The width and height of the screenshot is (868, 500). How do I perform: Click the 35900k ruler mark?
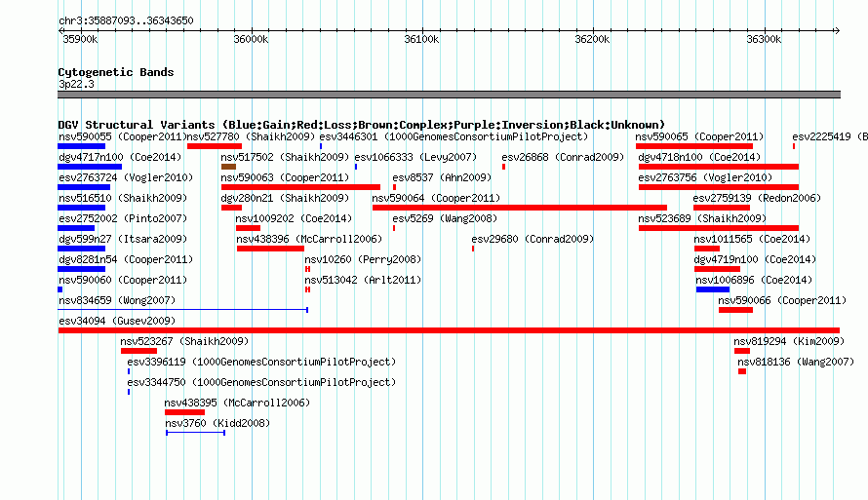click(80, 39)
